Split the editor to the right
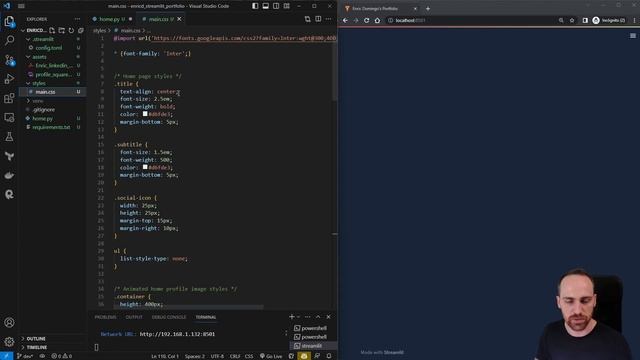 318,19
